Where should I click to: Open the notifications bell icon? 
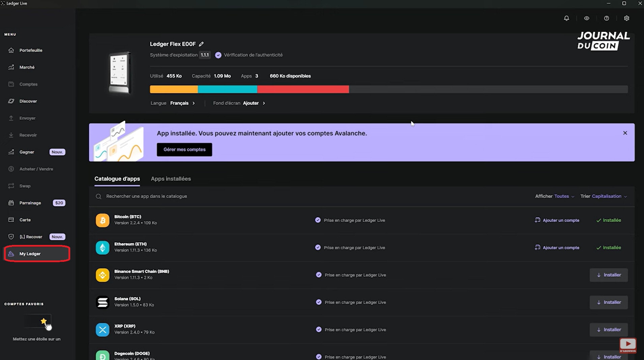point(566,18)
